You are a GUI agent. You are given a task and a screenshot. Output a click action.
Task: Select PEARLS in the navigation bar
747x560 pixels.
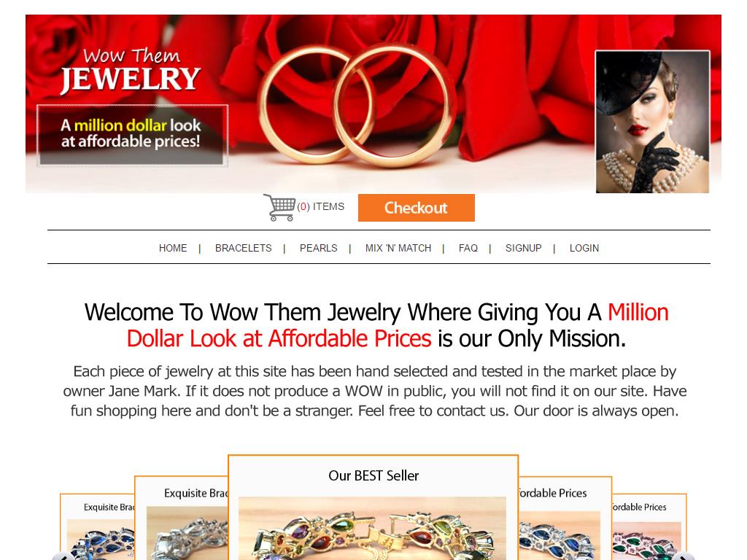tap(318, 248)
